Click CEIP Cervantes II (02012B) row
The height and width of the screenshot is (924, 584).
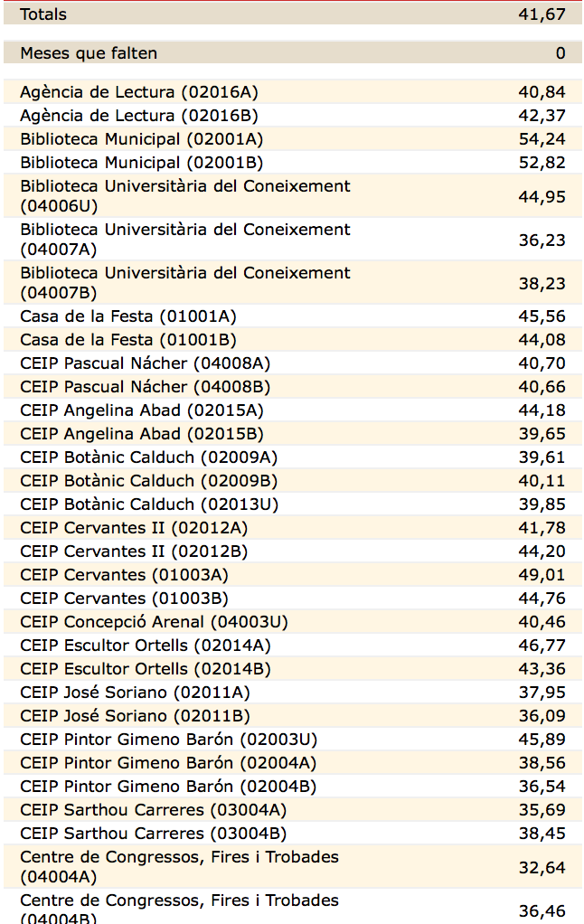pyautogui.click(x=134, y=552)
